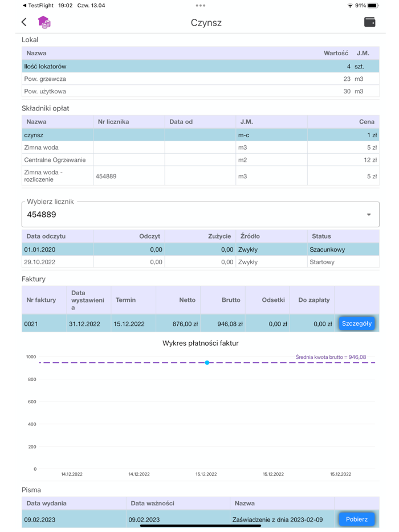Tap the Brutto amount 946,08 zł
399x532 pixels.
click(x=230, y=324)
